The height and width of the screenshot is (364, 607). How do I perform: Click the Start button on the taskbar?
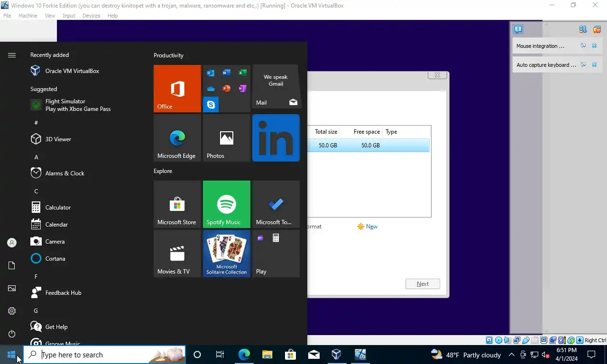[x=11, y=355]
